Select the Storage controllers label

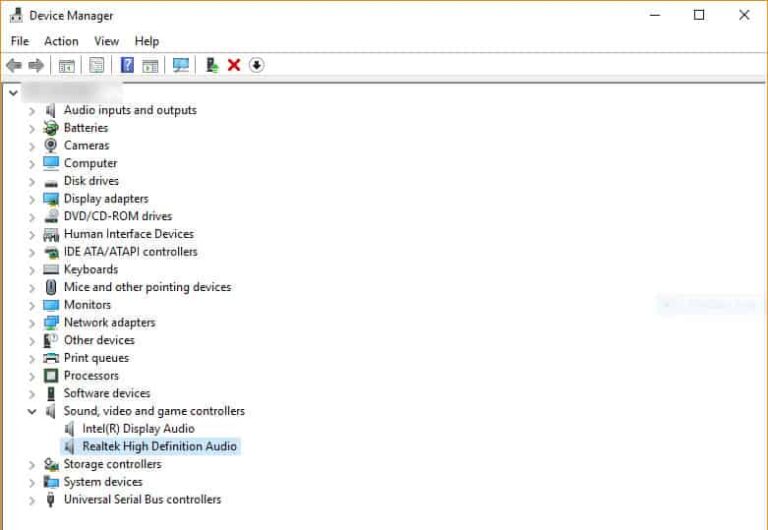(113, 464)
